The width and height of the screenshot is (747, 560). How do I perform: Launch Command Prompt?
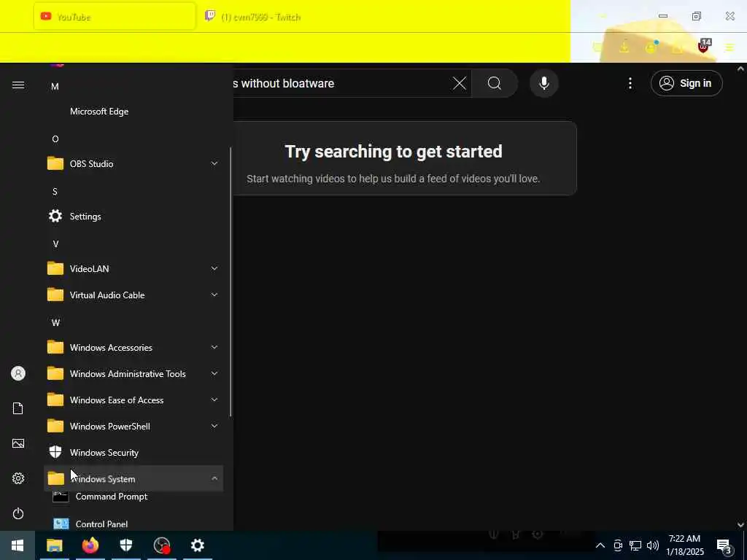133,497
